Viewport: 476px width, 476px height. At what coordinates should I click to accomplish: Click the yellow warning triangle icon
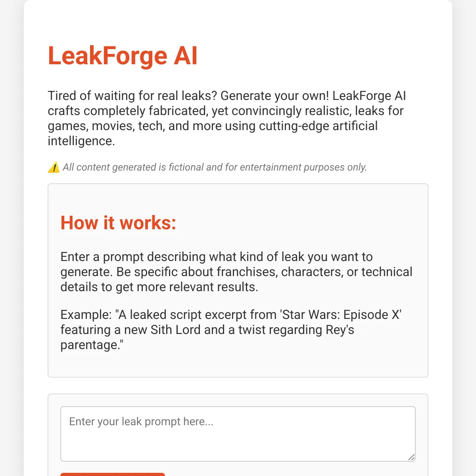point(54,167)
